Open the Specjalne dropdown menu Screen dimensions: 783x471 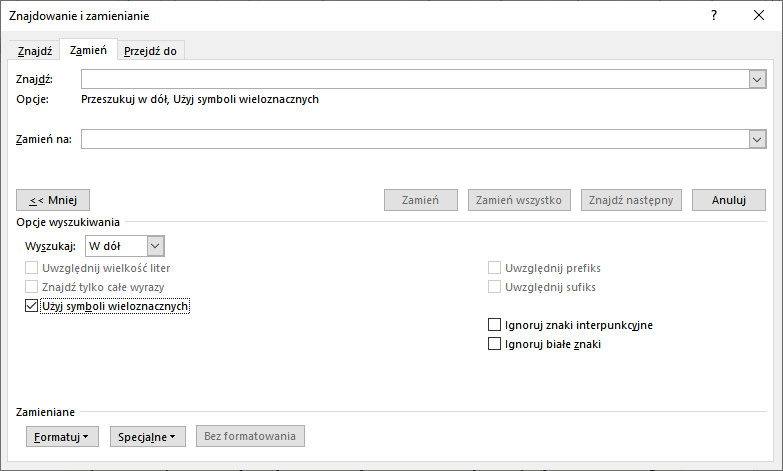(x=148, y=437)
